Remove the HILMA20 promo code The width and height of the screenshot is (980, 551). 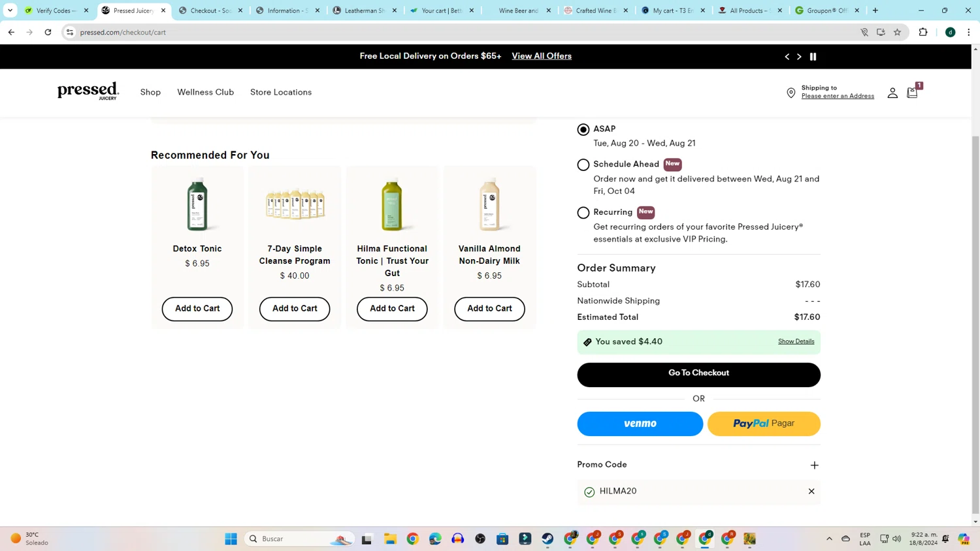(x=811, y=492)
